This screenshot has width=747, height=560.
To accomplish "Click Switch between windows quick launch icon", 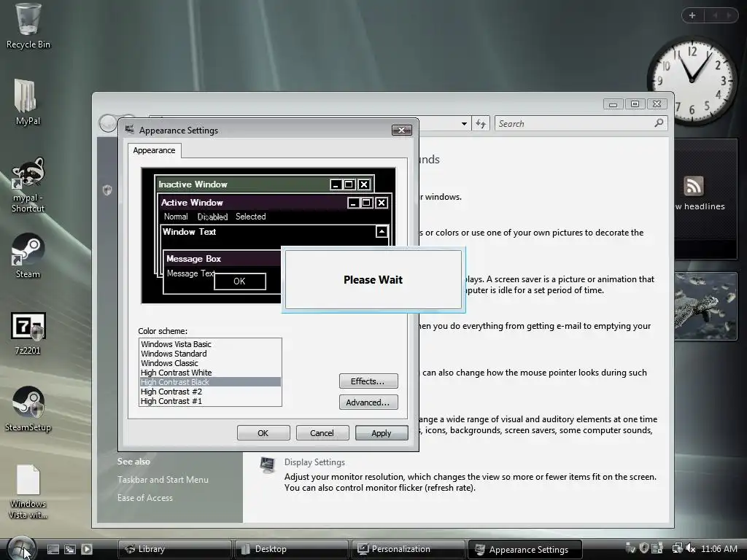I will tap(70, 549).
